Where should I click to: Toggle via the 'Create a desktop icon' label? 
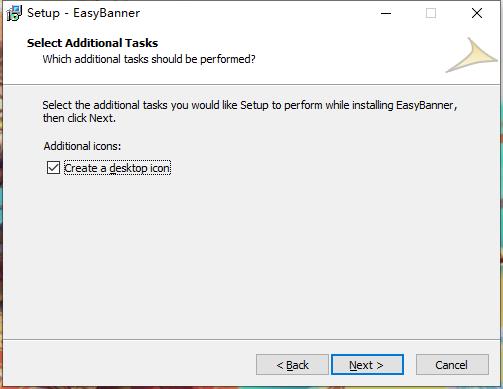point(117,168)
